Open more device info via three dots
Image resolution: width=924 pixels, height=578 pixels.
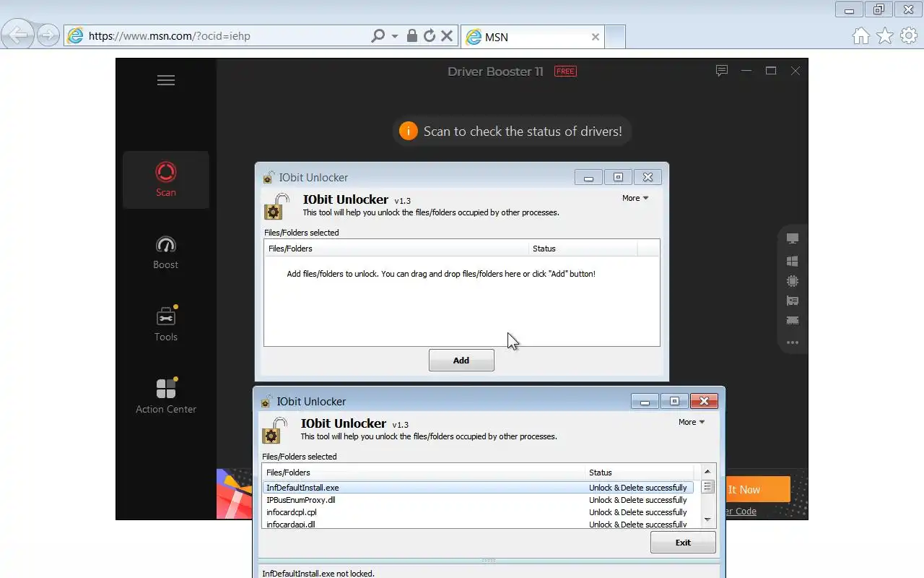pos(793,342)
